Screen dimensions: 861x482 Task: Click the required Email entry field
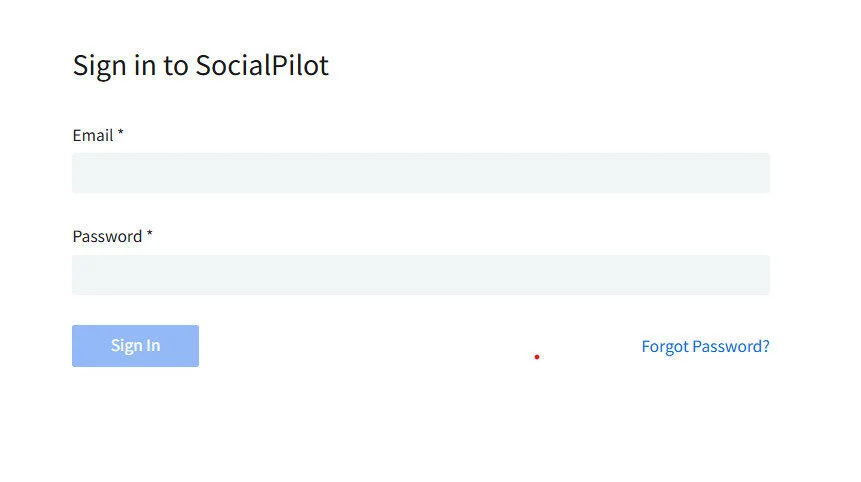(420, 173)
